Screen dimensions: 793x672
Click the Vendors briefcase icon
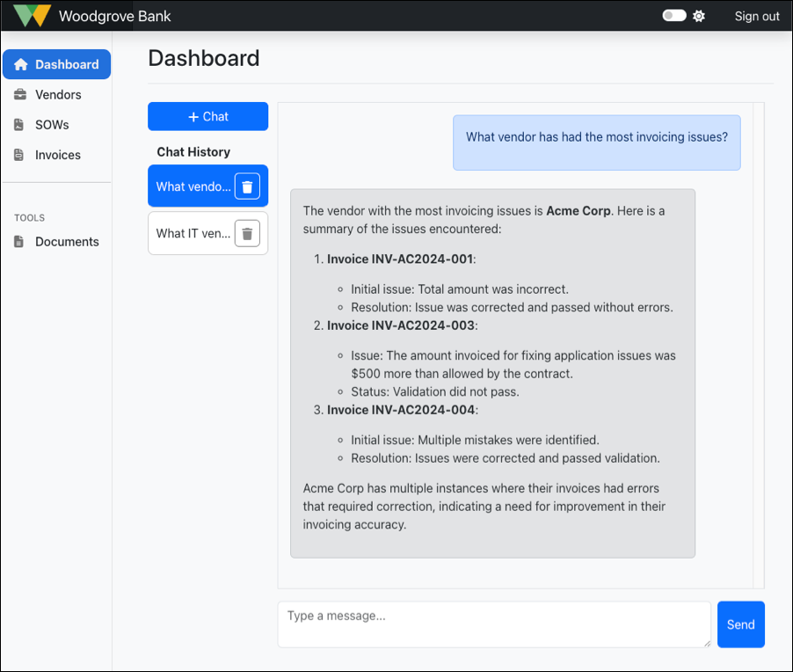pyautogui.click(x=20, y=95)
